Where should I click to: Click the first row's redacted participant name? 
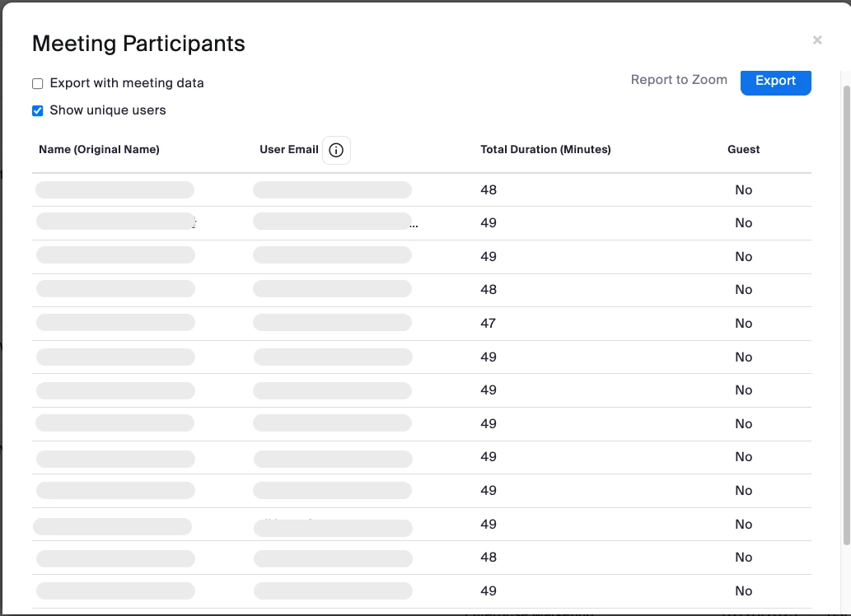pyautogui.click(x=115, y=190)
